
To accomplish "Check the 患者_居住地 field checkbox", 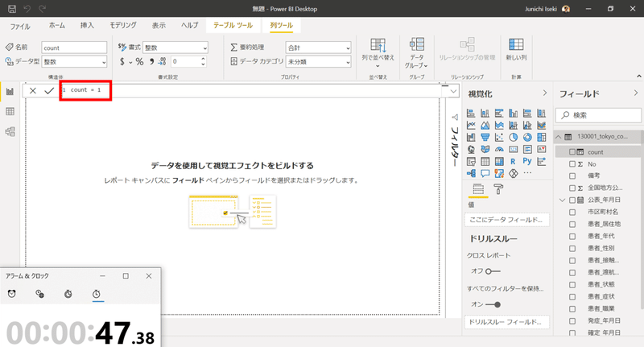I will 572,224.
